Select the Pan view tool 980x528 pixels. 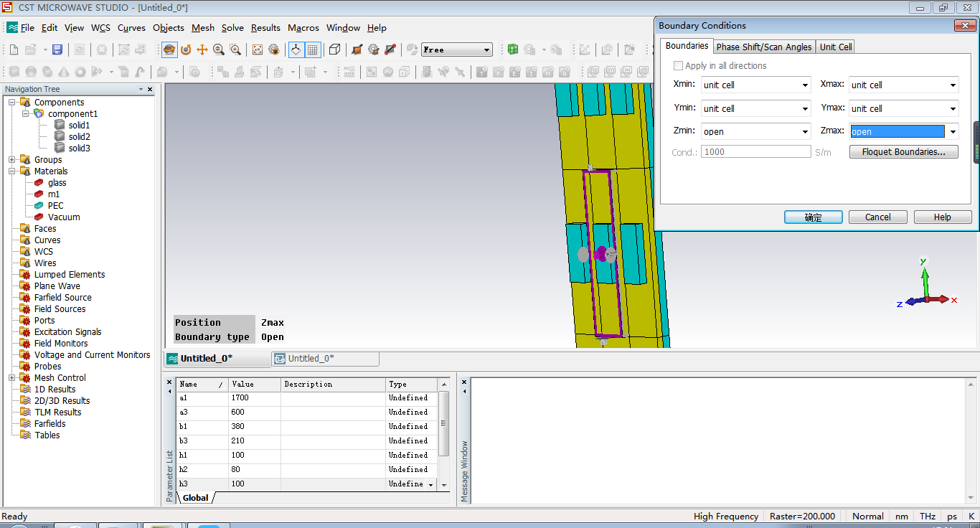coord(202,50)
